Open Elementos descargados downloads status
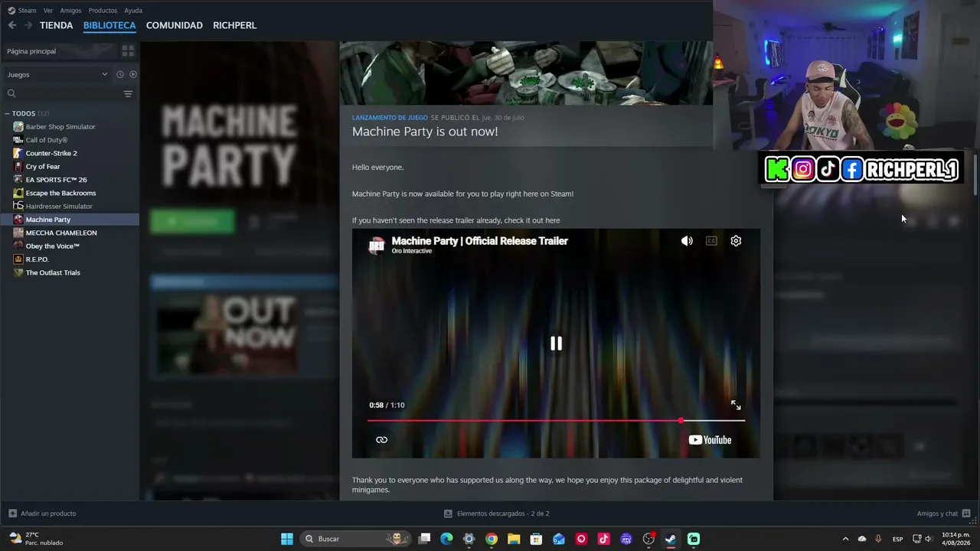The width and height of the screenshot is (980, 551). (x=496, y=514)
